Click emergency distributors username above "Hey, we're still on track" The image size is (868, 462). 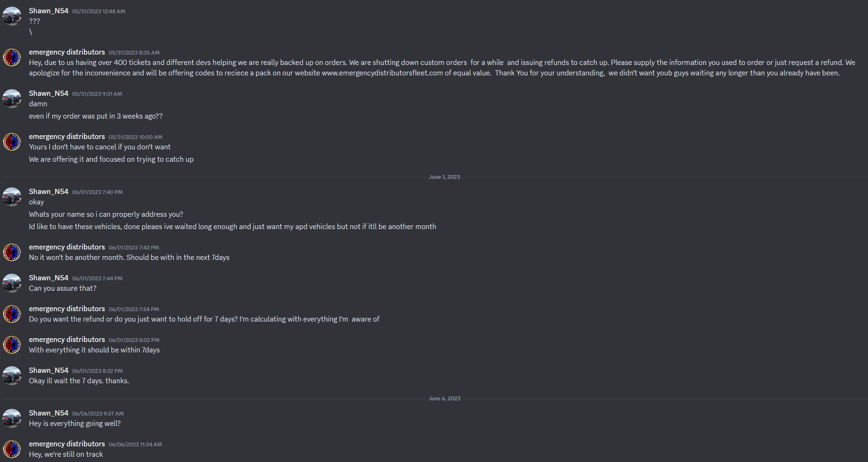pos(66,444)
